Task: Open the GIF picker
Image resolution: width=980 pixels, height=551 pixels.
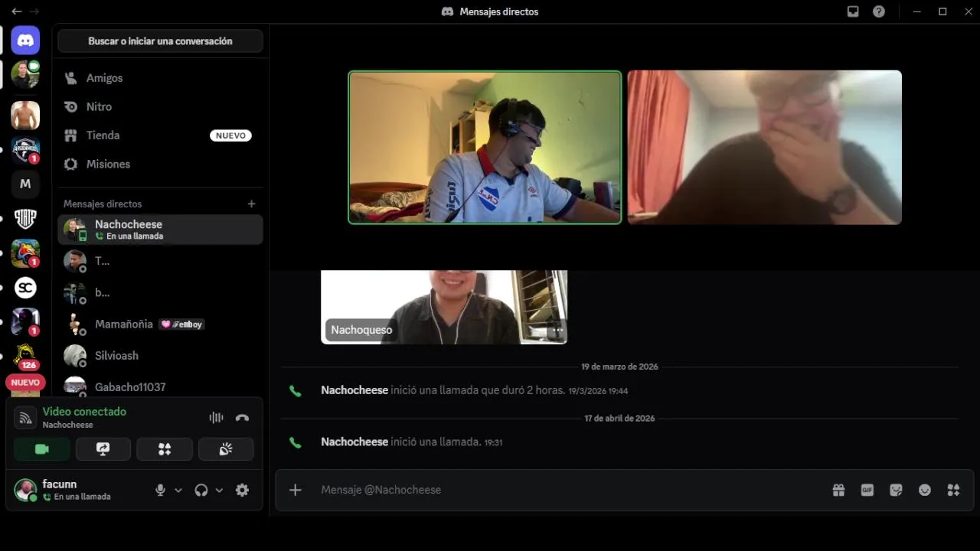Action: (867, 490)
